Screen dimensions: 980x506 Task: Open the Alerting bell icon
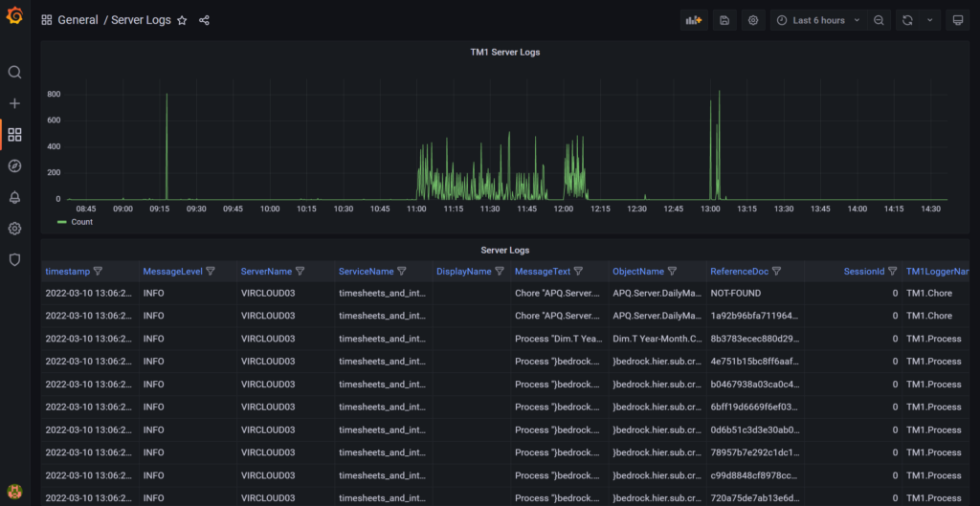point(14,197)
